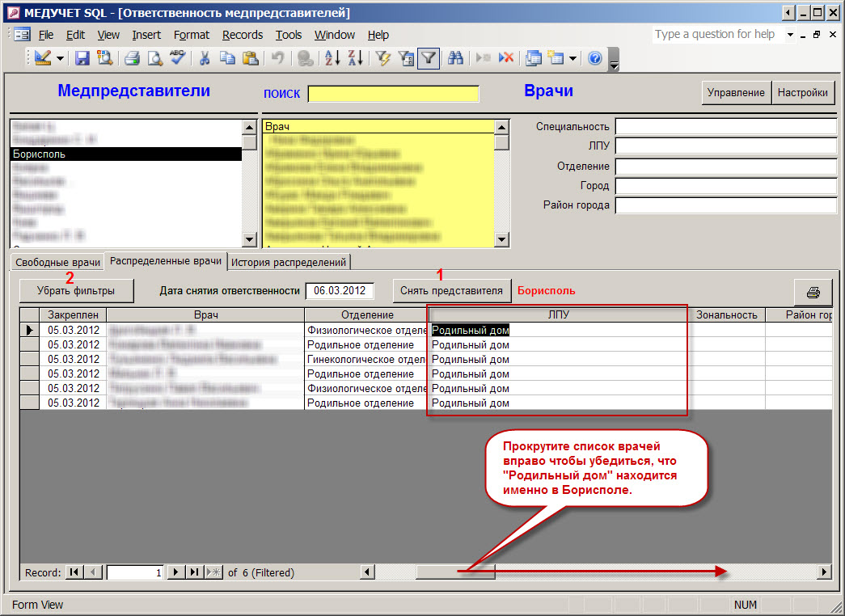This screenshot has height=616, width=845.
Task: Click the Управление button
Action: click(x=736, y=93)
